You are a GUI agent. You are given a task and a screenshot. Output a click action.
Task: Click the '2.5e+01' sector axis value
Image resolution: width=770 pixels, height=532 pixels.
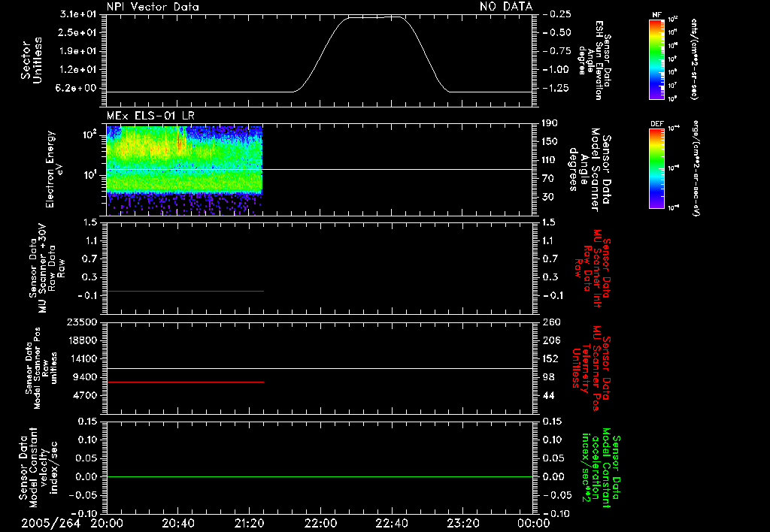(78, 32)
